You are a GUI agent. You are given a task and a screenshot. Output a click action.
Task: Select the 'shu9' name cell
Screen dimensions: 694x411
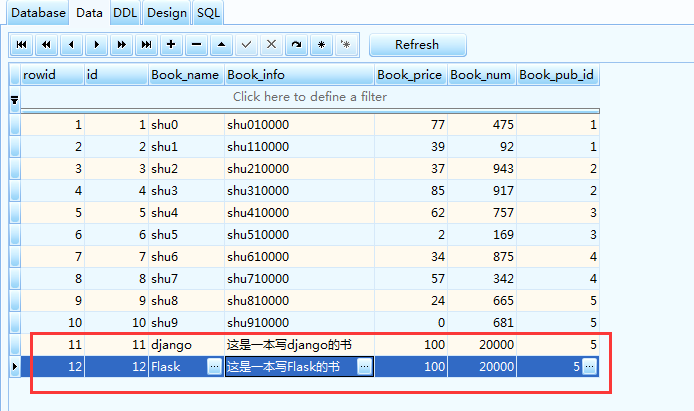pos(186,323)
